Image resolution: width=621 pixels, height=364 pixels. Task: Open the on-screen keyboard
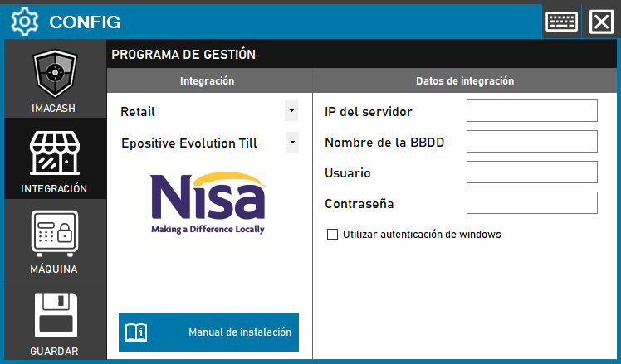(562, 21)
